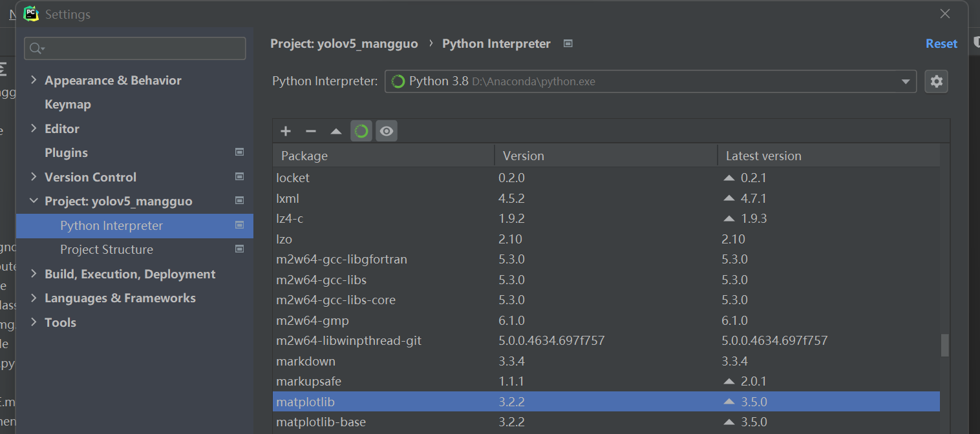Sort by Version column header
This screenshot has width=980, height=434.
click(x=606, y=156)
